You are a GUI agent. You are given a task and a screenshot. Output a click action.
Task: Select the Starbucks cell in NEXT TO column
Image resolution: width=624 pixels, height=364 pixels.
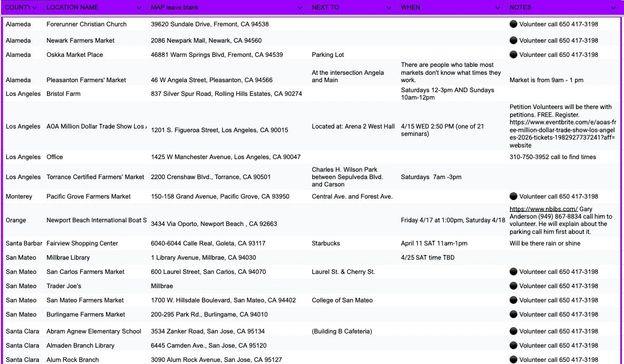(x=325, y=243)
